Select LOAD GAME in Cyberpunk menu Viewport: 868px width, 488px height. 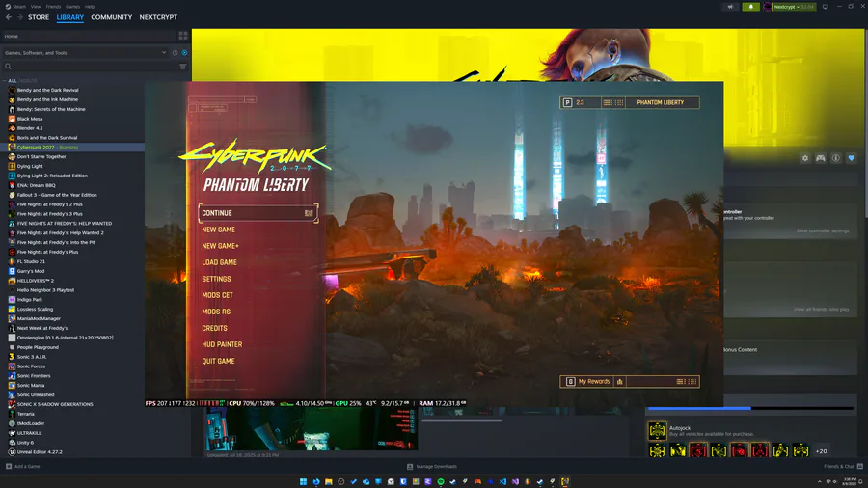pos(219,262)
